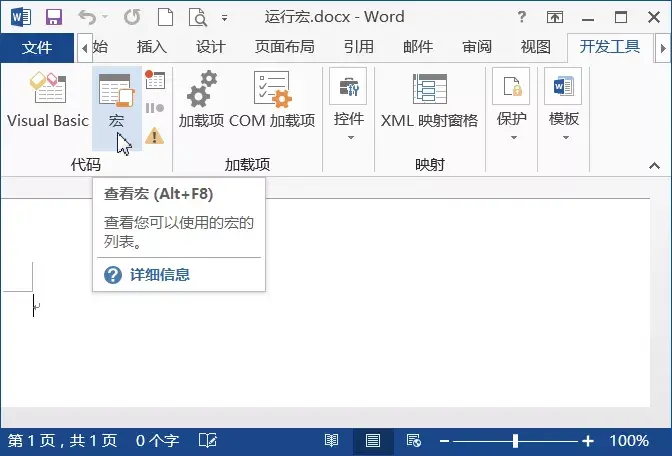The width and height of the screenshot is (672, 456).
Task: Switch to Print Layout view
Action: tap(372, 440)
